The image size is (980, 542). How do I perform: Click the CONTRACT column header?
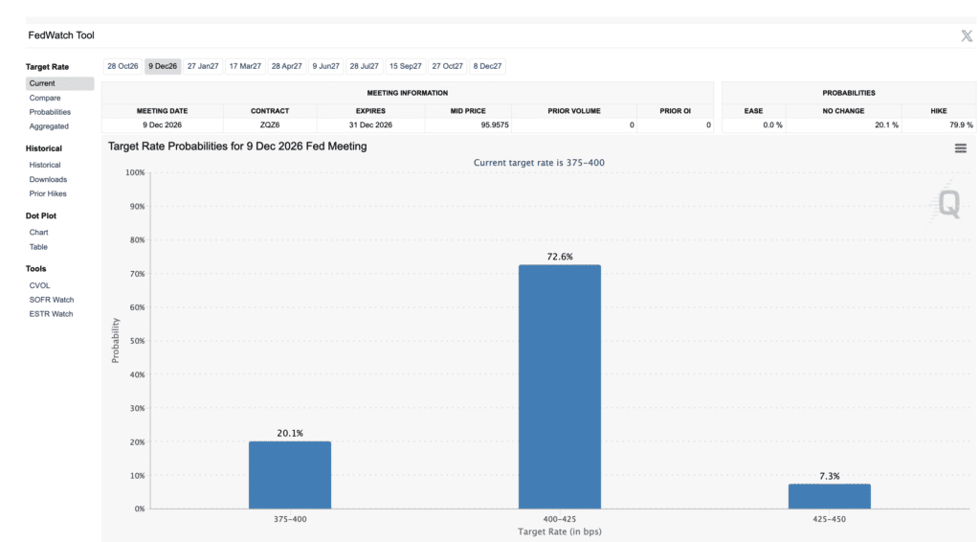point(270,111)
